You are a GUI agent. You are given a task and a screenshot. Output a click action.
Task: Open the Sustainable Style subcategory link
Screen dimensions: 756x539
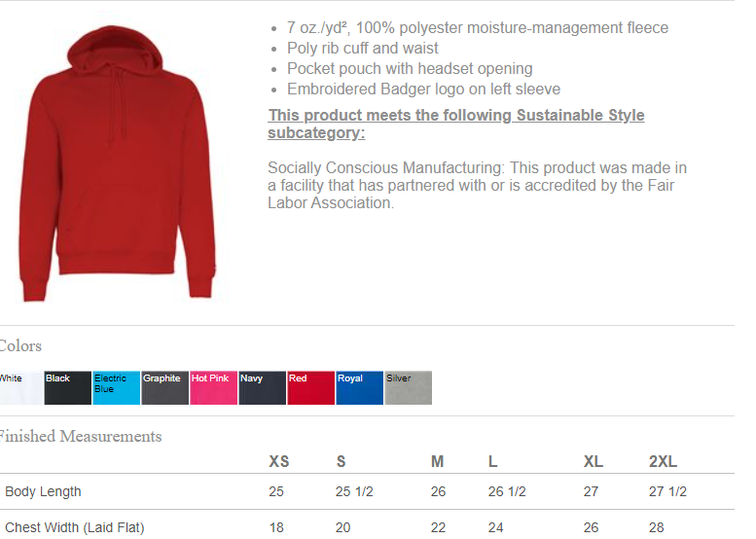pyautogui.click(x=456, y=124)
